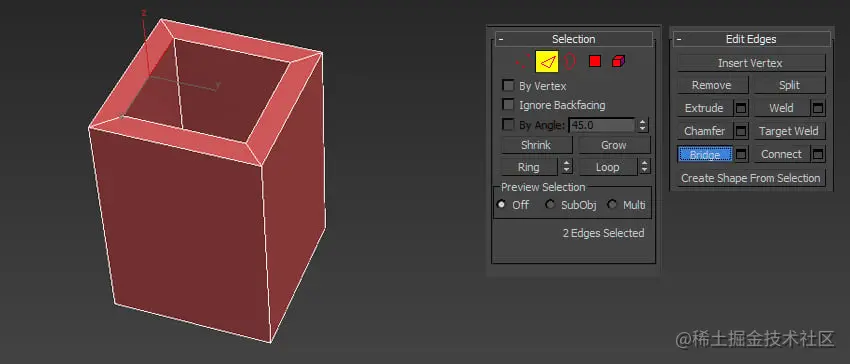This screenshot has width=850, height=364.
Task: Open Chamfer settings dialog box icon
Action: pyautogui.click(x=741, y=131)
